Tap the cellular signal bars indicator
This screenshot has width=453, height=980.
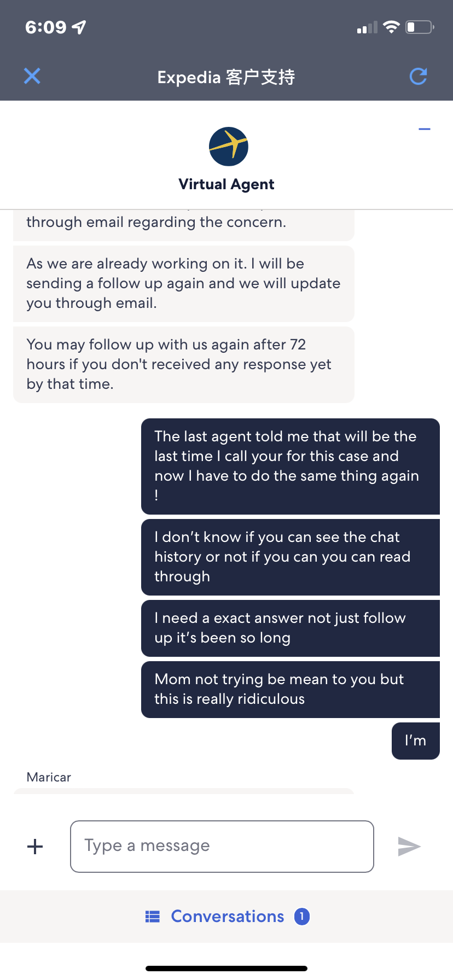[368, 27]
